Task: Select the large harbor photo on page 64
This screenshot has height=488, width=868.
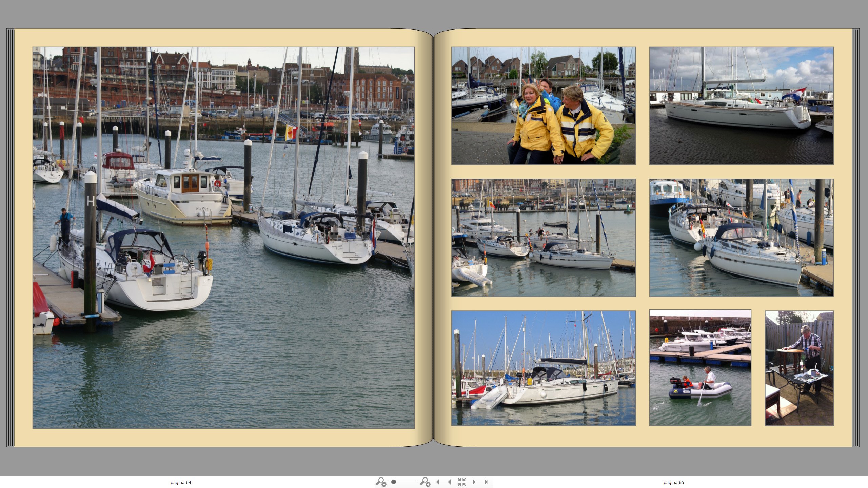Action: [223, 238]
